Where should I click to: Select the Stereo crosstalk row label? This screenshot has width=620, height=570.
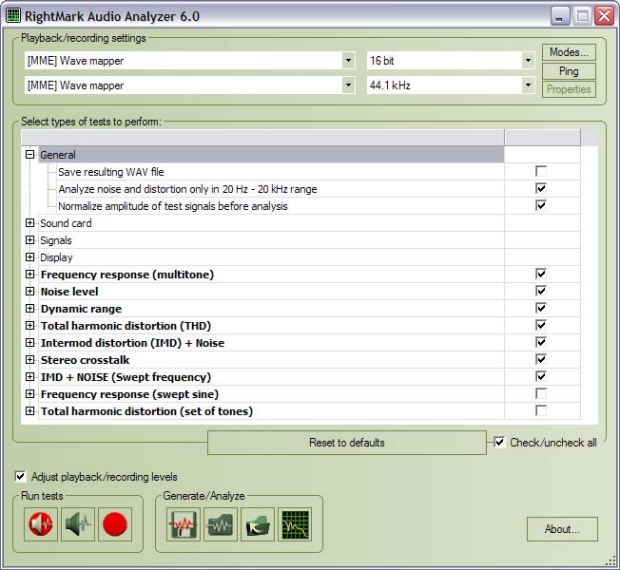(85, 360)
